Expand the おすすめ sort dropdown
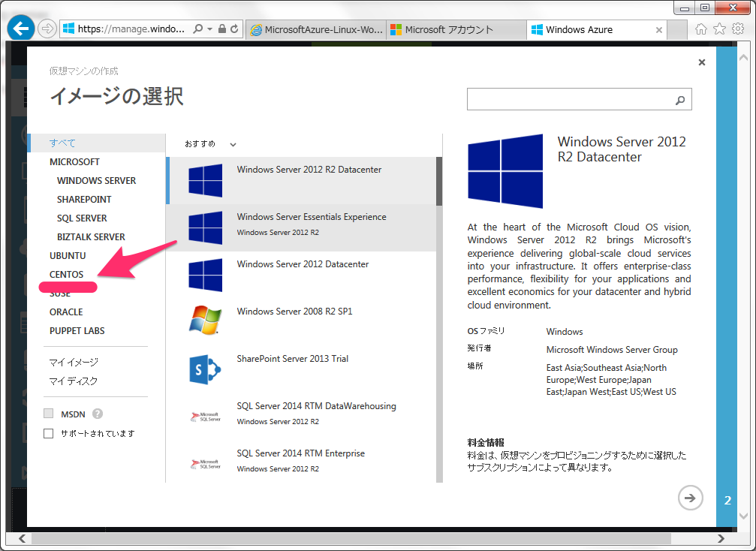Viewport: 756px width, 551px height. coord(210,144)
